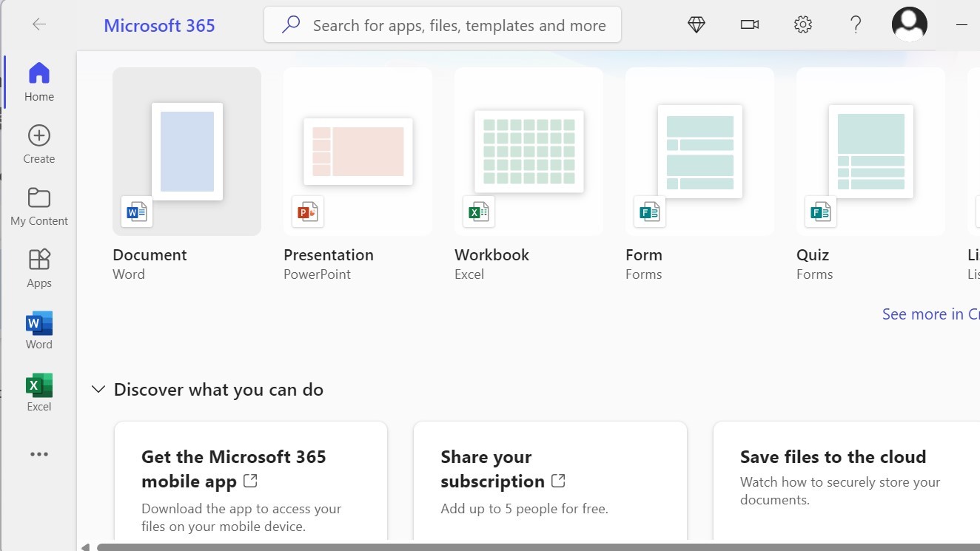Viewport: 980px width, 551px height.
Task: Open the help question mark
Action: pos(856,24)
